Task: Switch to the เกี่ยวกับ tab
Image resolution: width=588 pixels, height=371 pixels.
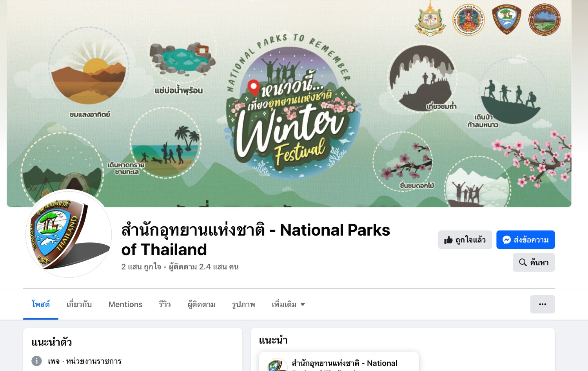Action: [x=79, y=304]
